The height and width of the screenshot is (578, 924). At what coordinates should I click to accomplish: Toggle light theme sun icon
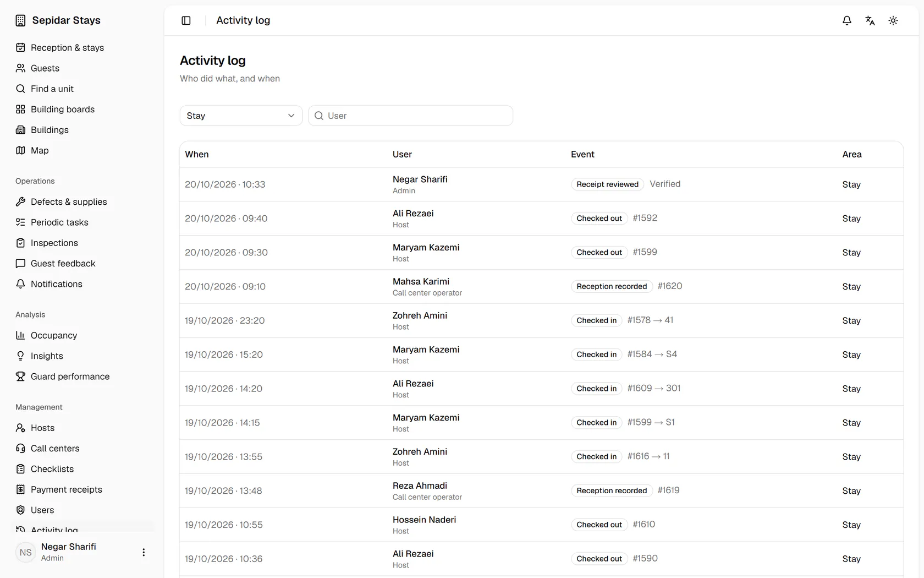893,20
